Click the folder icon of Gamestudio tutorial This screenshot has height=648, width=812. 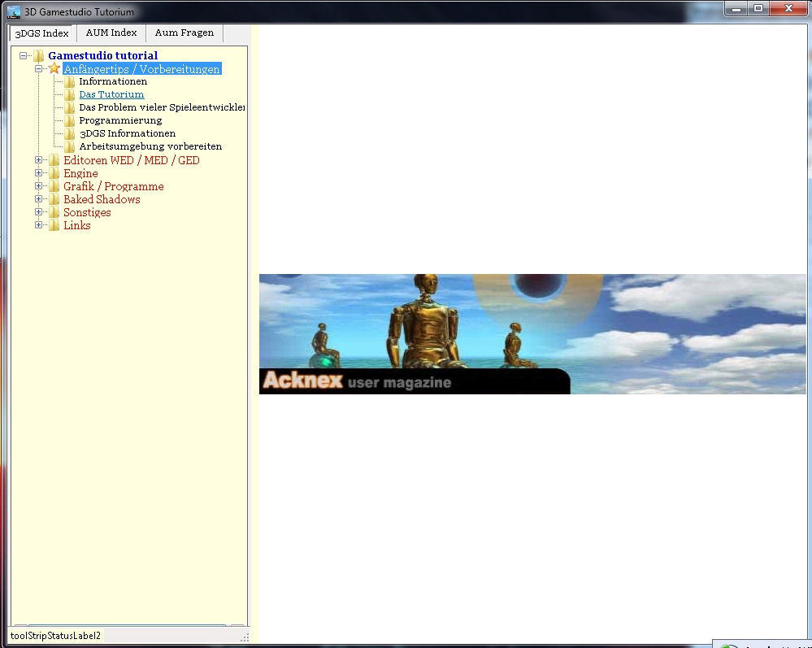[x=38, y=55]
